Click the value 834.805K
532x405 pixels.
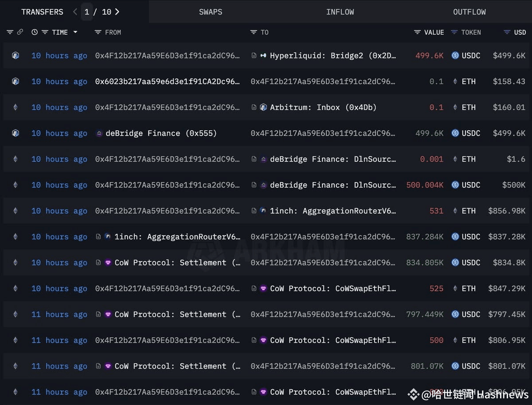coord(425,262)
